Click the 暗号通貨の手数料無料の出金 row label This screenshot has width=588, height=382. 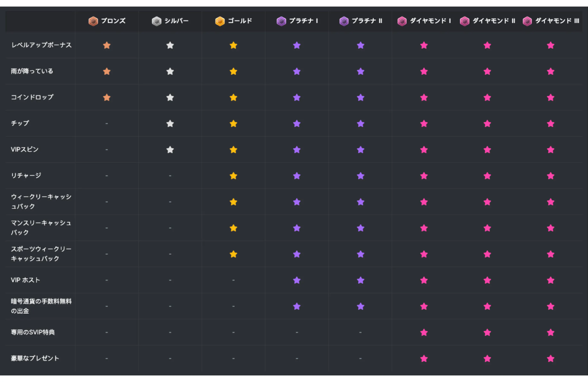pyautogui.click(x=41, y=306)
